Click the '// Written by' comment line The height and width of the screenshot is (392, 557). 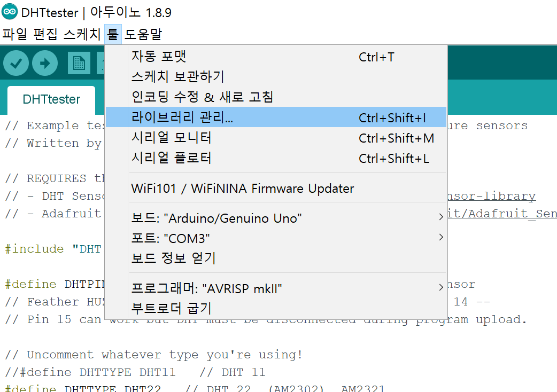tap(53, 143)
